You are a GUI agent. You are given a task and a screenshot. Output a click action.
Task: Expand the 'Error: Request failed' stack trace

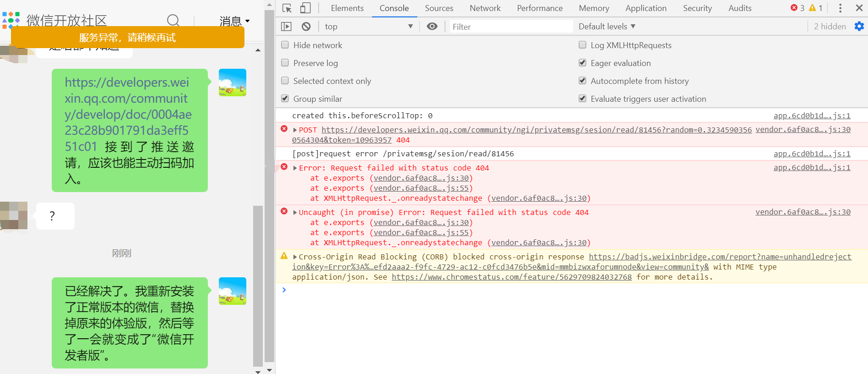pos(295,168)
